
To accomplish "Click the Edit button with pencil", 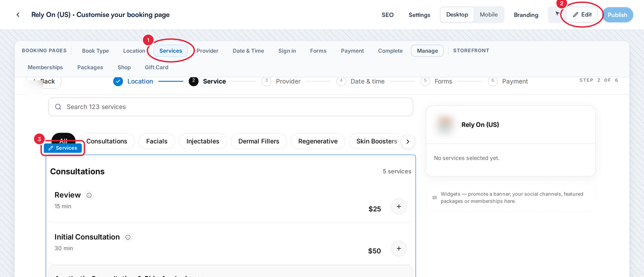I will tap(582, 14).
